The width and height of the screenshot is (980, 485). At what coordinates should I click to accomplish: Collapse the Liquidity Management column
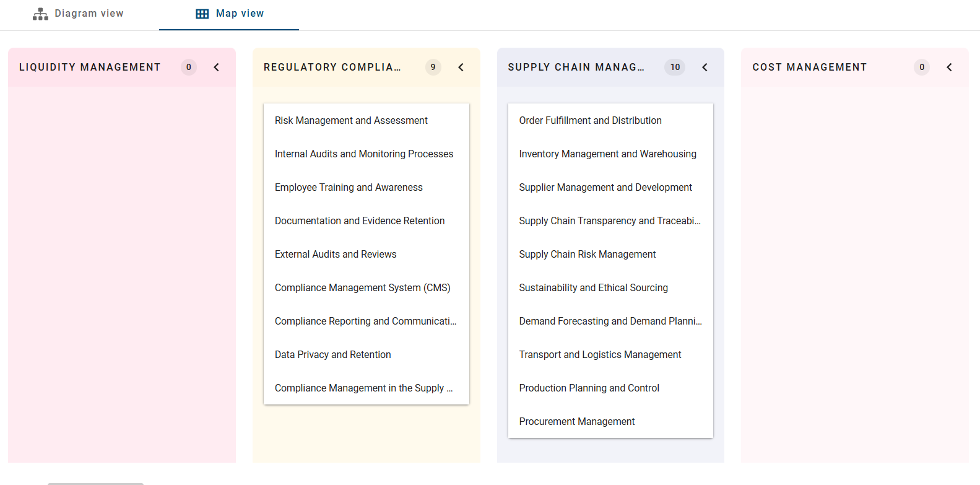point(216,68)
